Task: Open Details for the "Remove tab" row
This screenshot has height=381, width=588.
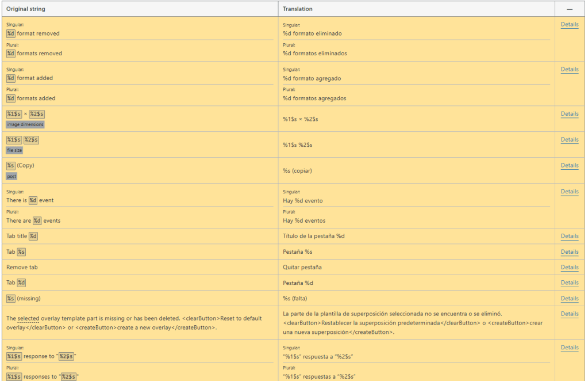Action: [x=569, y=267]
